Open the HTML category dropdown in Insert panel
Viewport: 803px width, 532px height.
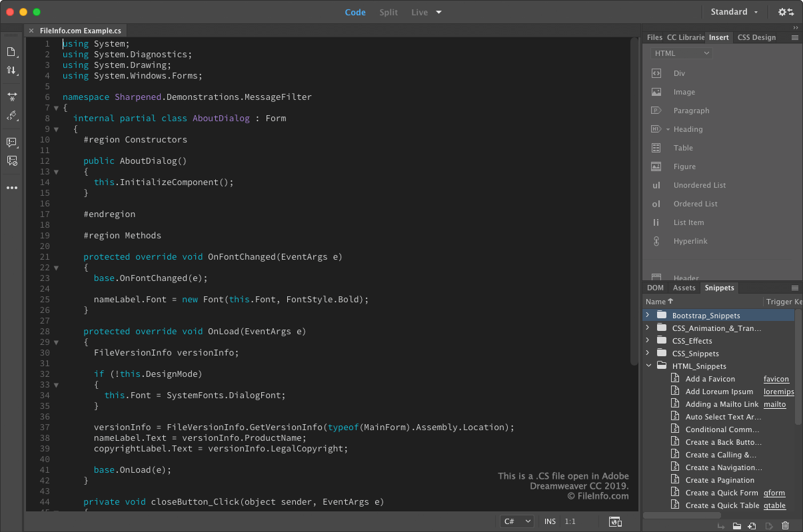coord(681,53)
